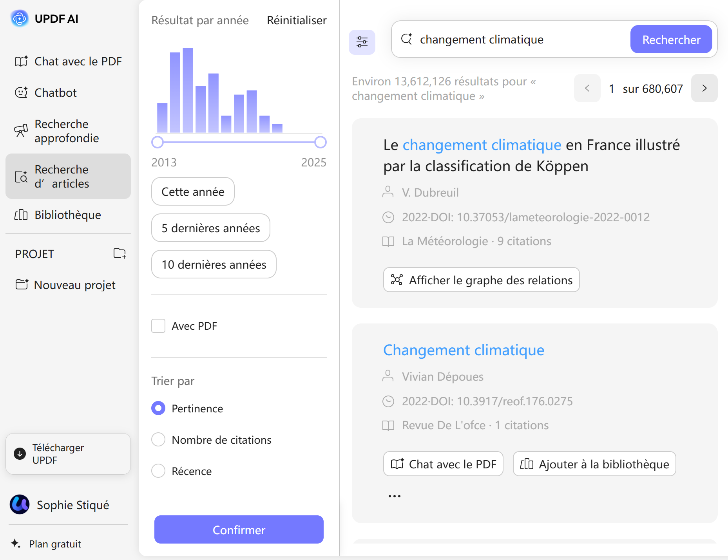Enable the Avec PDF checkbox
This screenshot has width=728, height=560.
158,326
